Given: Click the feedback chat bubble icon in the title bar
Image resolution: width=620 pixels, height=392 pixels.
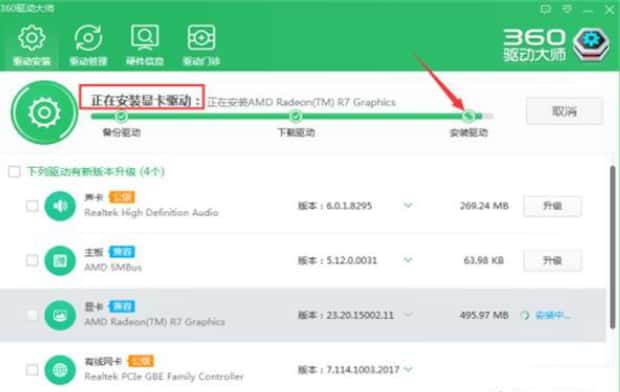Looking at the screenshot, I should click(546, 9).
